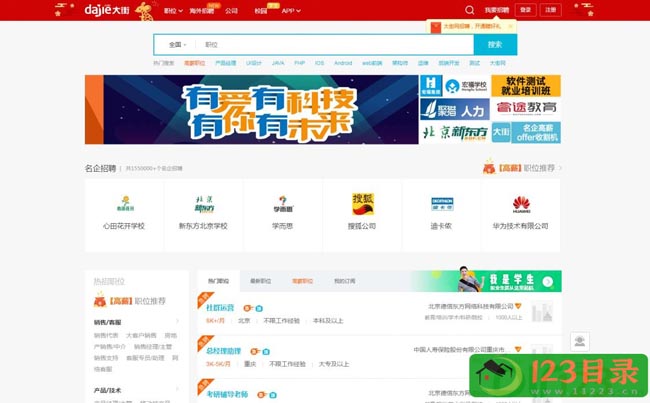Open the 学而思 company logo
Screen dimensions: 650x403
click(283, 204)
